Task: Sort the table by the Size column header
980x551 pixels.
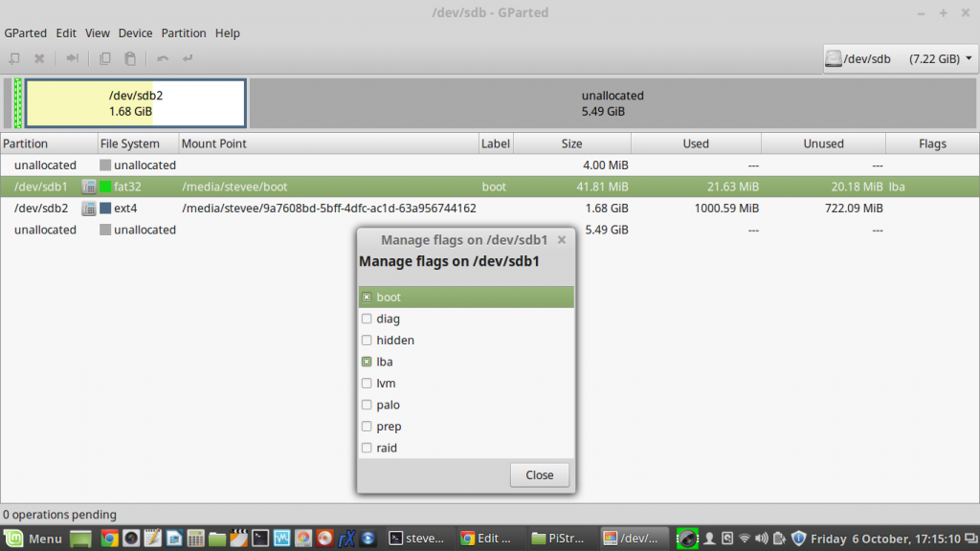Action: pyautogui.click(x=571, y=143)
